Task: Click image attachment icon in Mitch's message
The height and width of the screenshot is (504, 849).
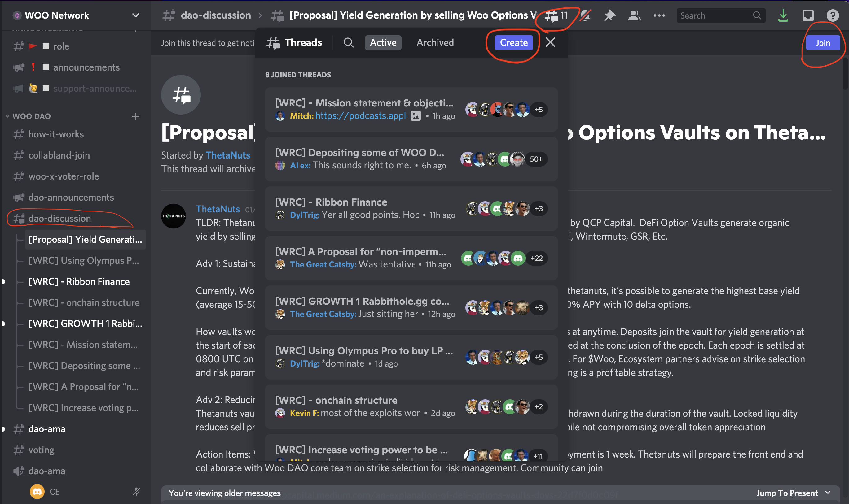Action: coord(415,116)
